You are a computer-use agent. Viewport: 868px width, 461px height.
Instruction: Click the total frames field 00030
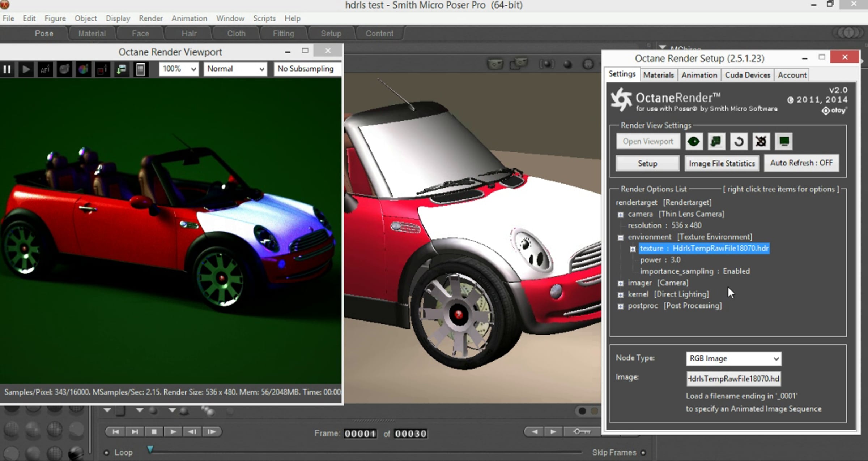410,434
